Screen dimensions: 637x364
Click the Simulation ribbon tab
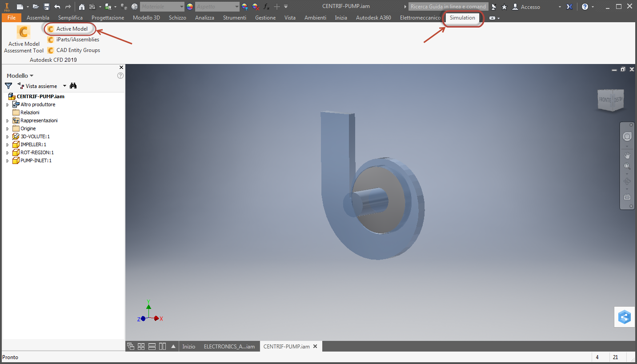tap(462, 18)
